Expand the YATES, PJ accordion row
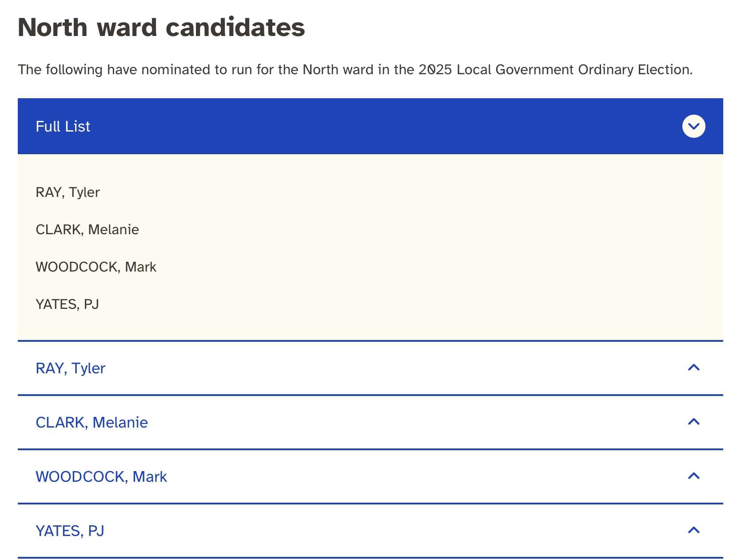Screen dimensions: 741x560 pos(370,531)
